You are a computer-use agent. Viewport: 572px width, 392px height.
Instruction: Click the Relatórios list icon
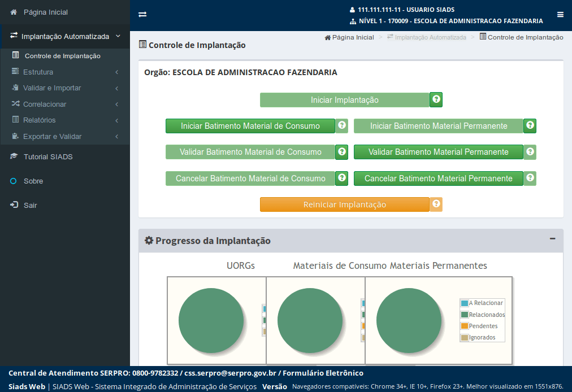[15, 119]
